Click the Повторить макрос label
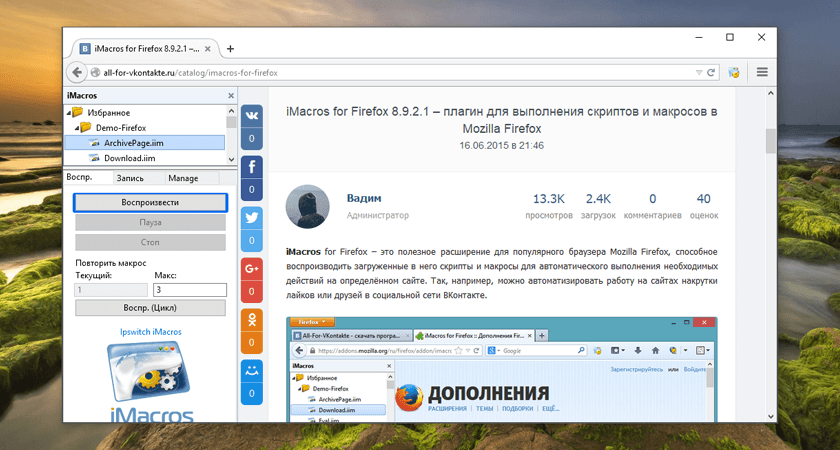Screen dimensions: 840x450 coord(111,263)
